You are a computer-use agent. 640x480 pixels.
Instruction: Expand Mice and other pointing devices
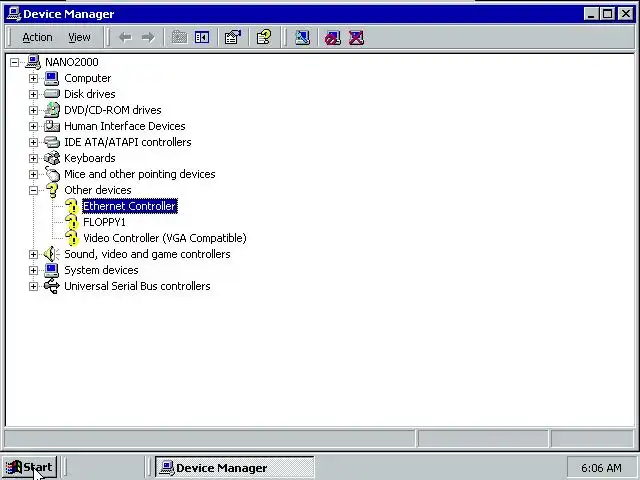[33, 174]
